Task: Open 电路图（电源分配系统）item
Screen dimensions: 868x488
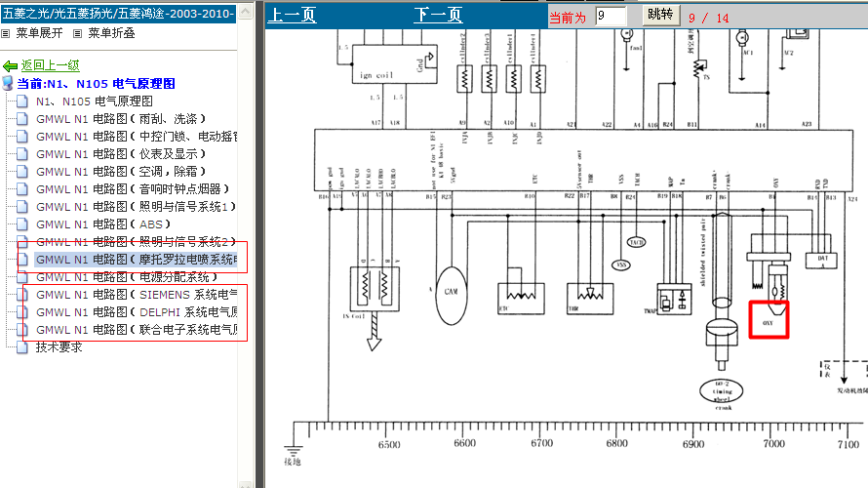Action: tap(127, 277)
